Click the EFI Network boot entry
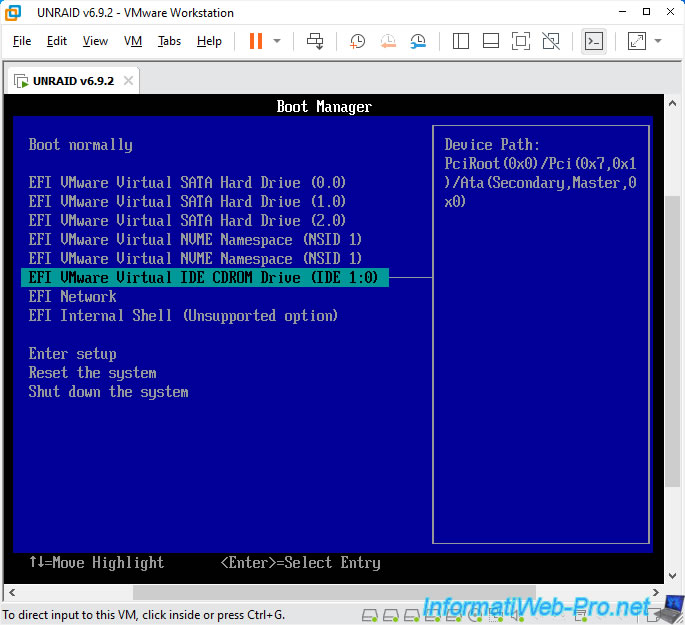Image resolution: width=685 pixels, height=625 pixels. pos(73,296)
